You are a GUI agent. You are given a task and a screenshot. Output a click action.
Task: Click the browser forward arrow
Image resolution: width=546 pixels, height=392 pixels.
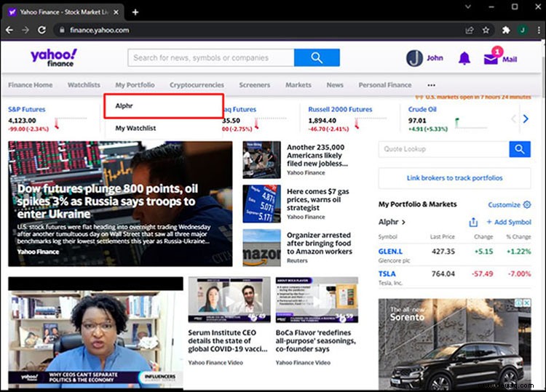coord(25,31)
